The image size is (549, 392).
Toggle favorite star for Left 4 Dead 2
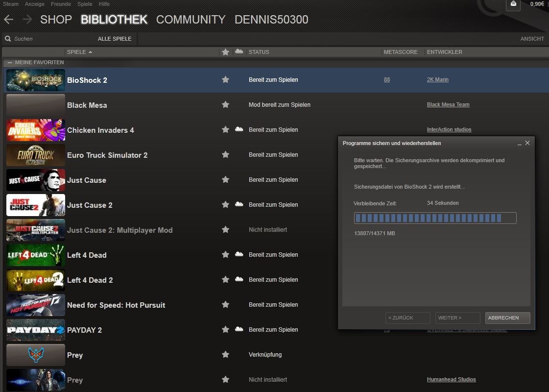point(225,279)
